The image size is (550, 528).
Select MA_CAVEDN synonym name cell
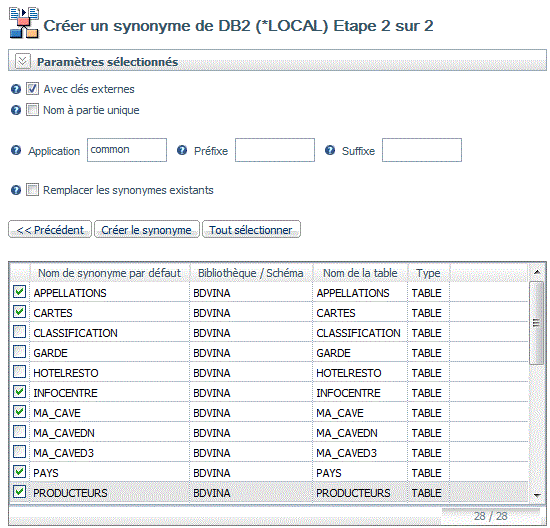point(109,433)
